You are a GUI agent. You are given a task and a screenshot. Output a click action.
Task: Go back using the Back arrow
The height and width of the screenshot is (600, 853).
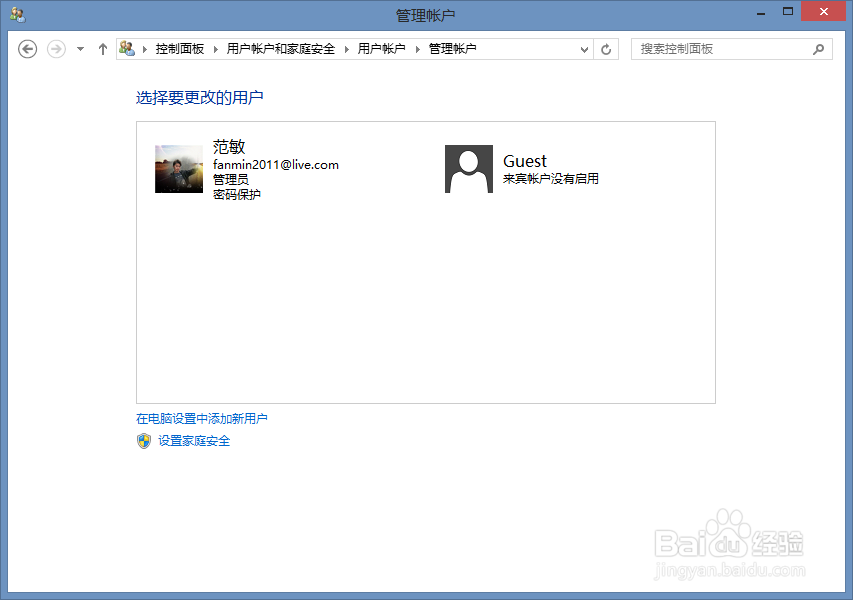tap(27, 49)
